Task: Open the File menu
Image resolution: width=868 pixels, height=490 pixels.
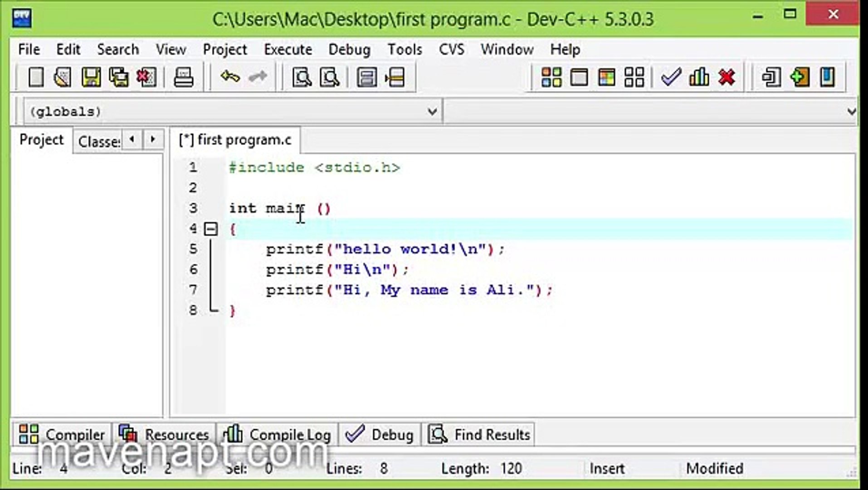Action: [29, 49]
